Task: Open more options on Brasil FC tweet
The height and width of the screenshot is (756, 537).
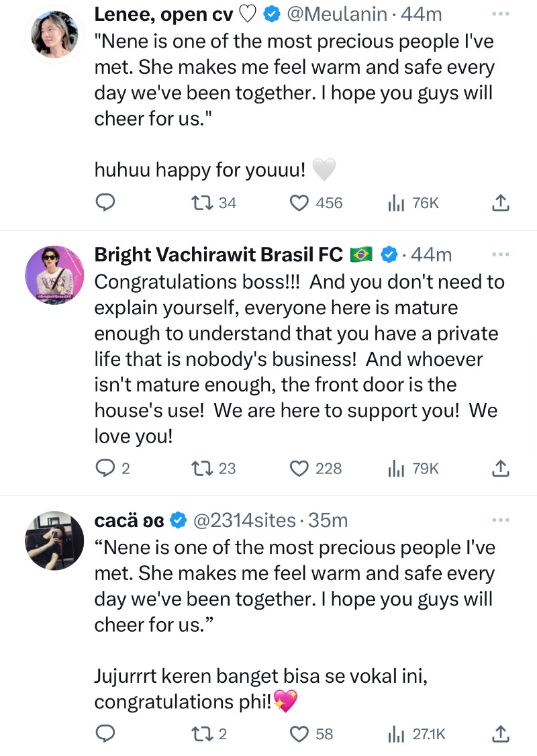Action: (x=501, y=254)
